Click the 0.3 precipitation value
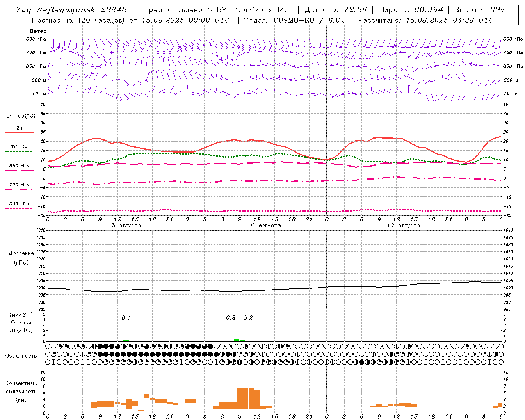The height and width of the screenshot is (420, 525). coord(231,317)
